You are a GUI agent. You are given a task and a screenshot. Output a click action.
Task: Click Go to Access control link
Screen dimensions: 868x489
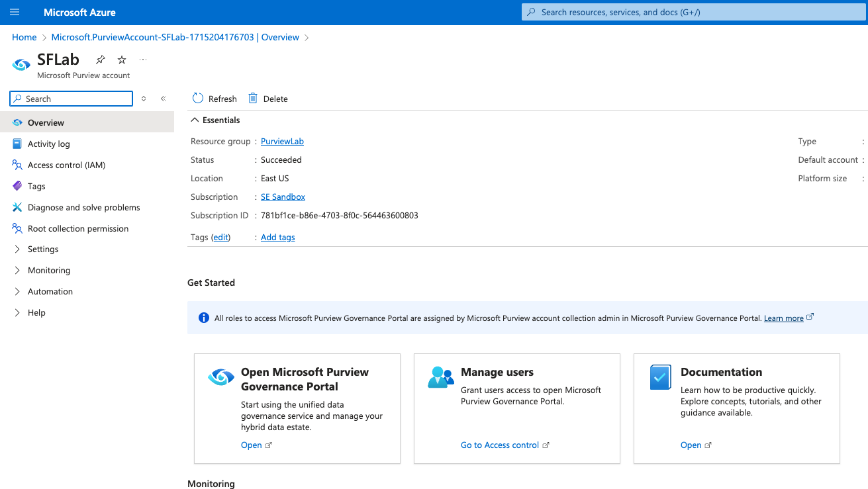coord(500,445)
